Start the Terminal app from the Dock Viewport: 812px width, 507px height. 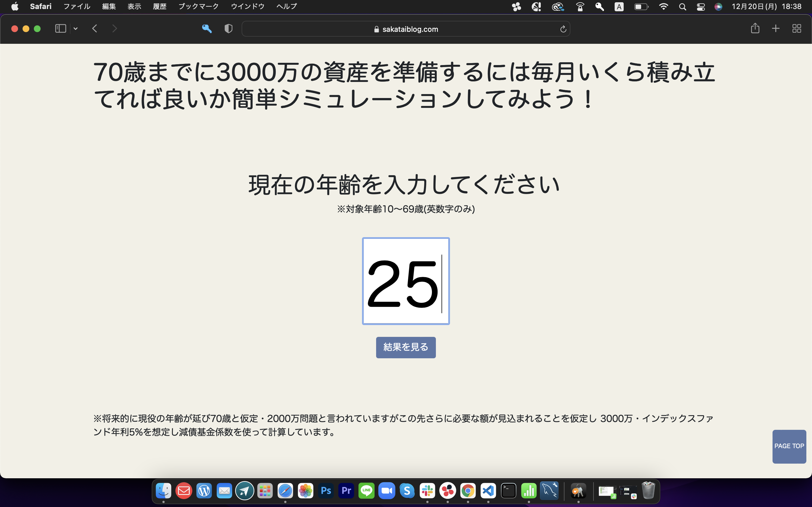pyautogui.click(x=509, y=490)
